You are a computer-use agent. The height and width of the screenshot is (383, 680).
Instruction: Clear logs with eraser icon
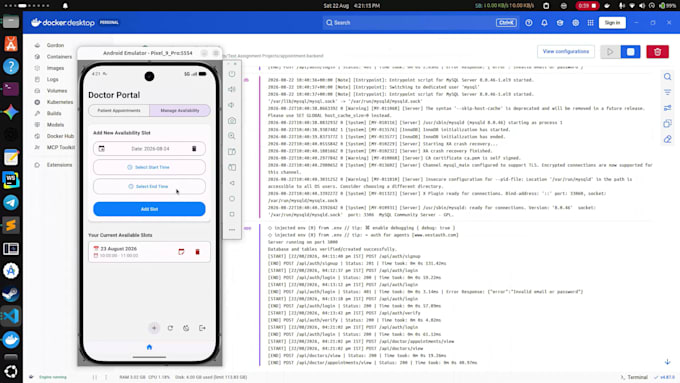pyautogui.click(x=667, y=139)
